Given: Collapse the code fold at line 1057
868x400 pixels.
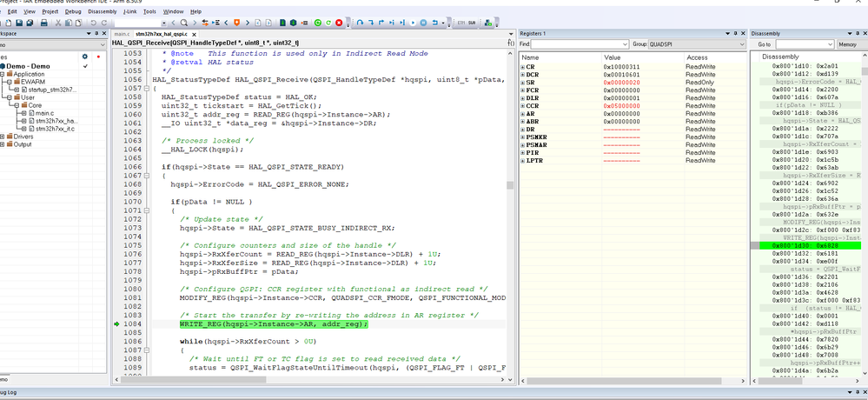Looking at the screenshot, I should [x=147, y=89].
